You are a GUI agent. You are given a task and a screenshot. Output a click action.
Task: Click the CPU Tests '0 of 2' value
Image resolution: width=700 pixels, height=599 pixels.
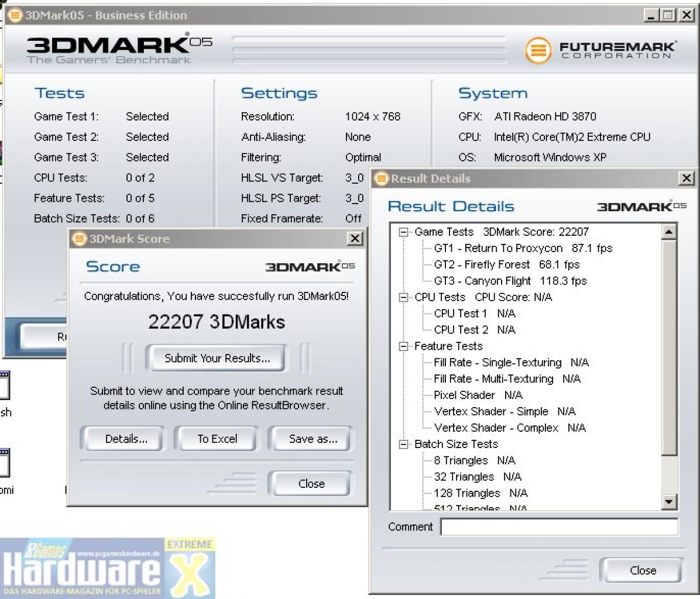point(140,178)
